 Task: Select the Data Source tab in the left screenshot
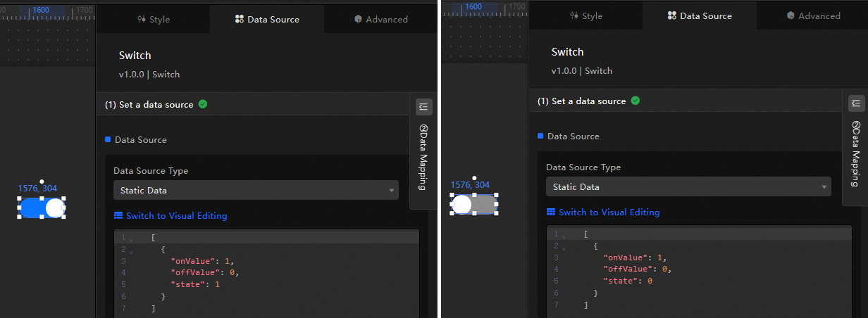tap(267, 19)
